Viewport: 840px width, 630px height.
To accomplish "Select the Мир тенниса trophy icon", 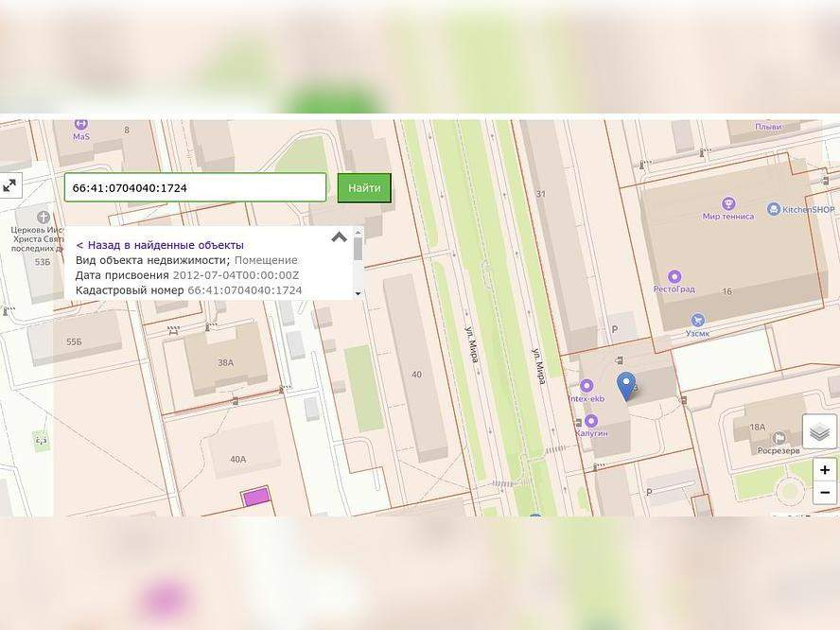I will tap(728, 203).
